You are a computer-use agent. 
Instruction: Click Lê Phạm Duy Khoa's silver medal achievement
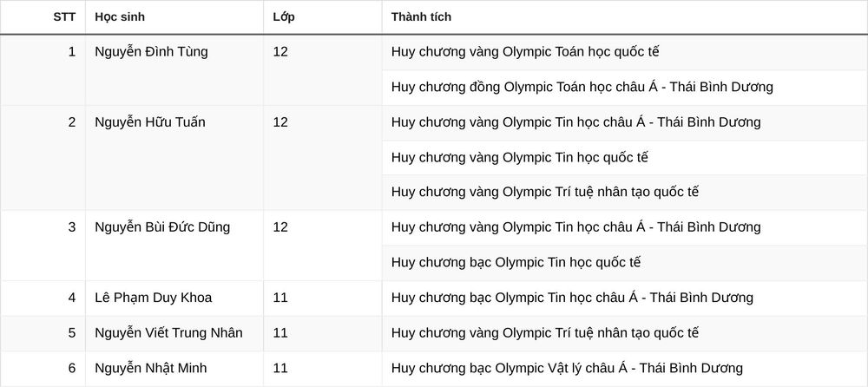coord(572,298)
